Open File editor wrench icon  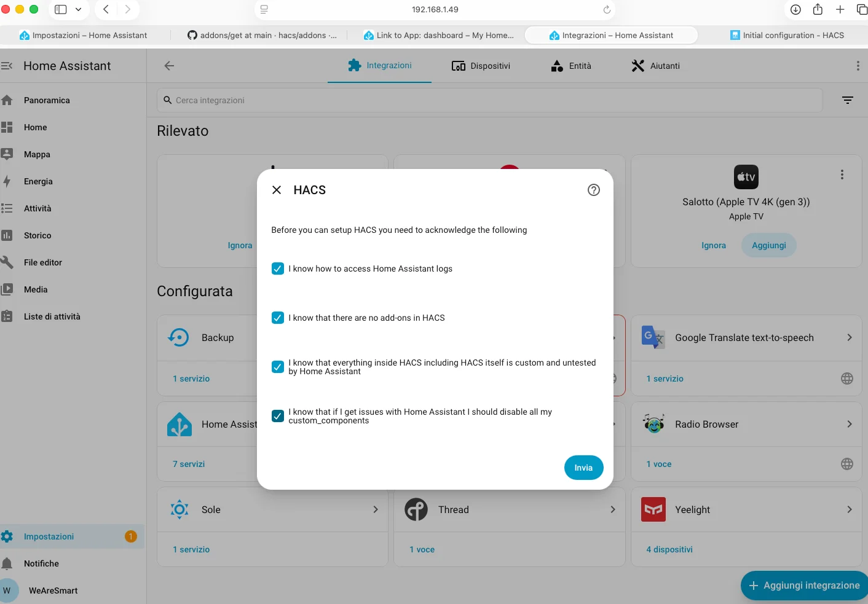click(7, 262)
